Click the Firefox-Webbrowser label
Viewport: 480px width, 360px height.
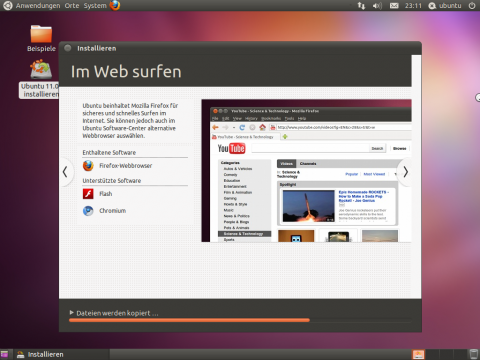126,166
